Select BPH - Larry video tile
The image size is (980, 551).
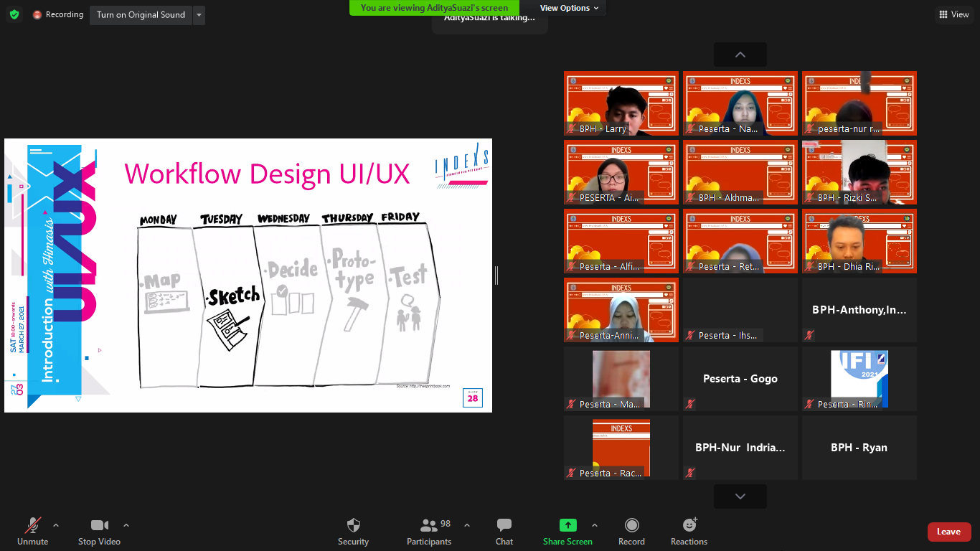click(621, 103)
